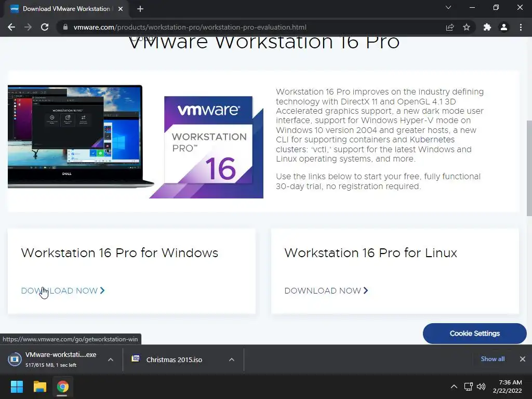
Task: Open File Explorer from the taskbar
Action: (x=39, y=387)
